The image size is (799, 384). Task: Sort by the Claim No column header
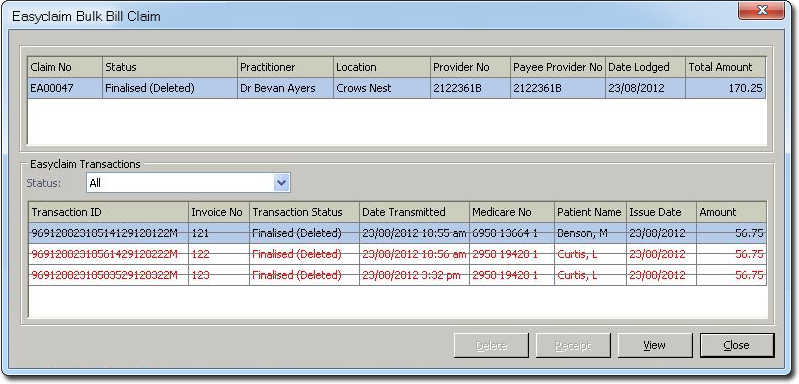[x=65, y=67]
